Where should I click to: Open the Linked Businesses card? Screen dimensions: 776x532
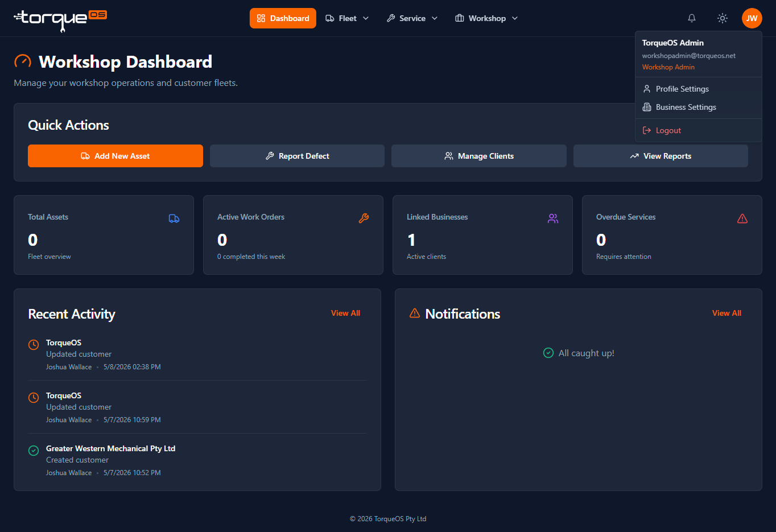click(482, 235)
